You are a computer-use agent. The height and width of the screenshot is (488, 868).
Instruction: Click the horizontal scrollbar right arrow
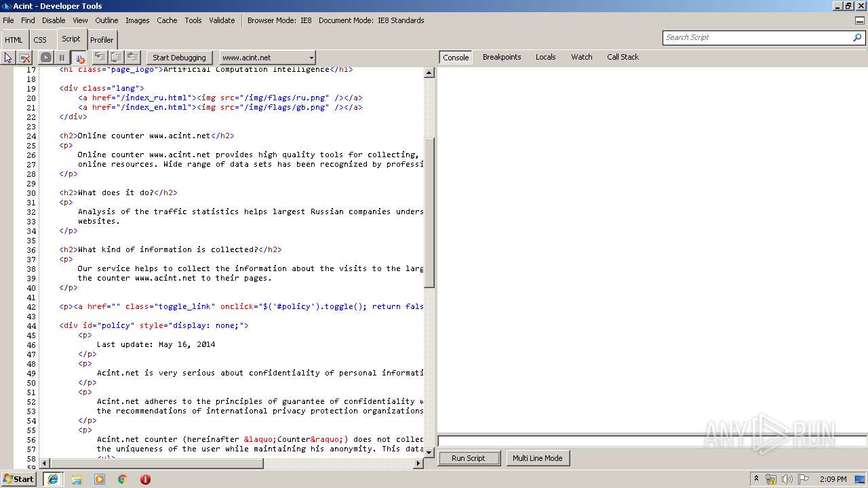(418, 464)
